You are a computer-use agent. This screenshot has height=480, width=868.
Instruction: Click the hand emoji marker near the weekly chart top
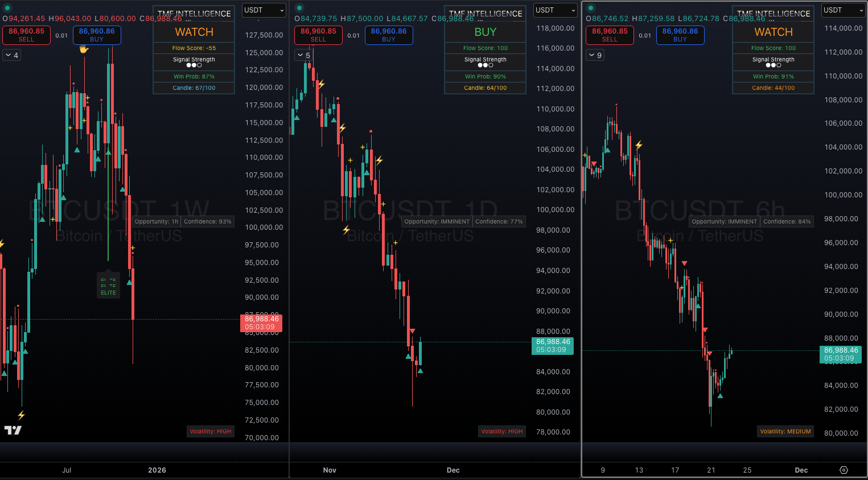pyautogui.click(x=83, y=50)
